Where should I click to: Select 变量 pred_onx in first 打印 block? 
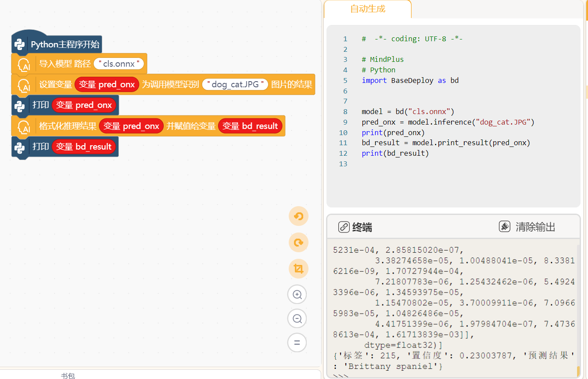click(84, 105)
